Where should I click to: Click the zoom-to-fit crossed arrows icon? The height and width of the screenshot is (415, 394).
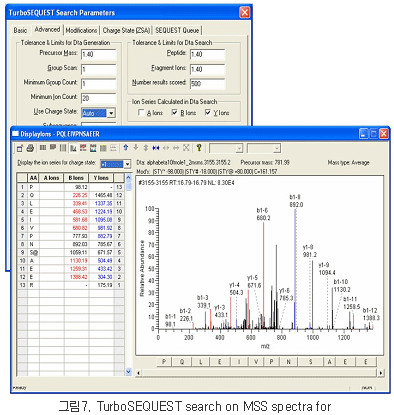click(186, 148)
